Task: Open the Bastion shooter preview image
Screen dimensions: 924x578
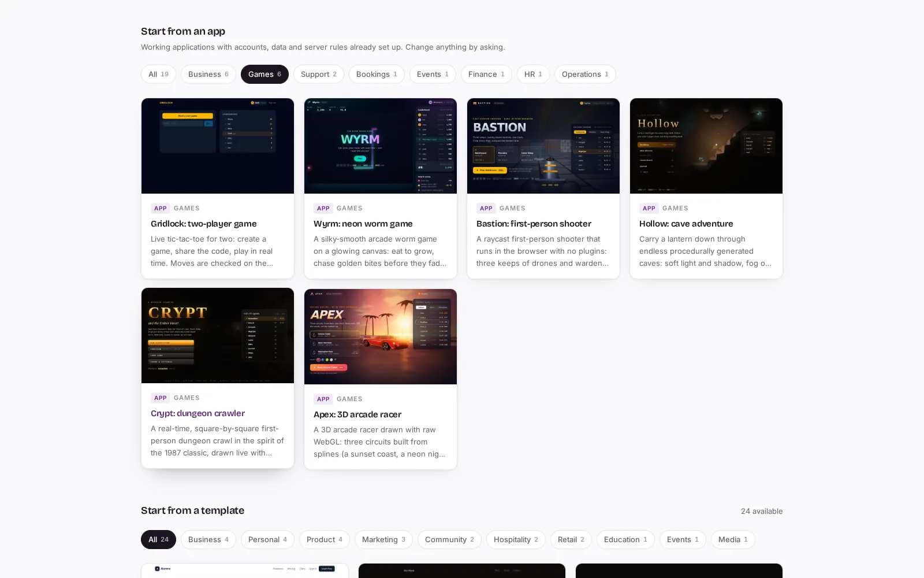Action: [x=543, y=146]
